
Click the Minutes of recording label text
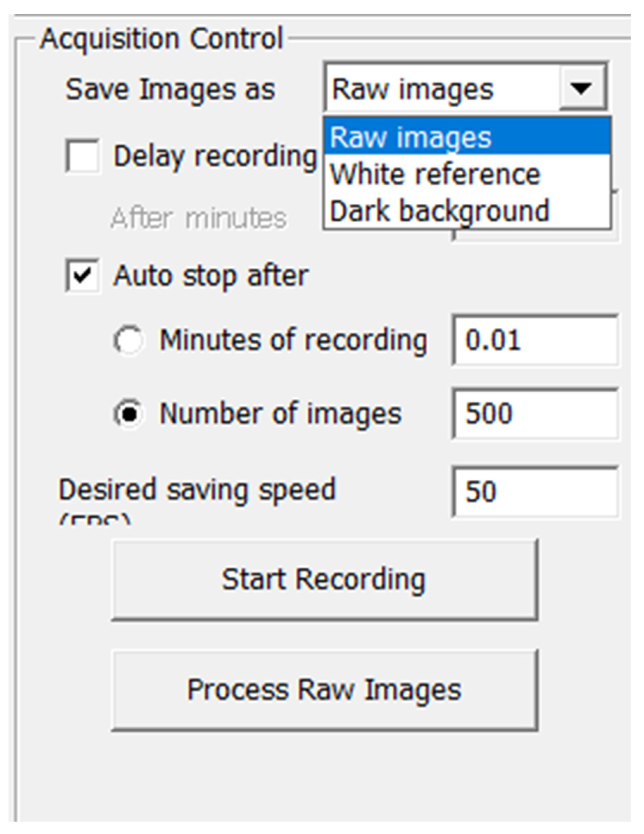tap(293, 340)
